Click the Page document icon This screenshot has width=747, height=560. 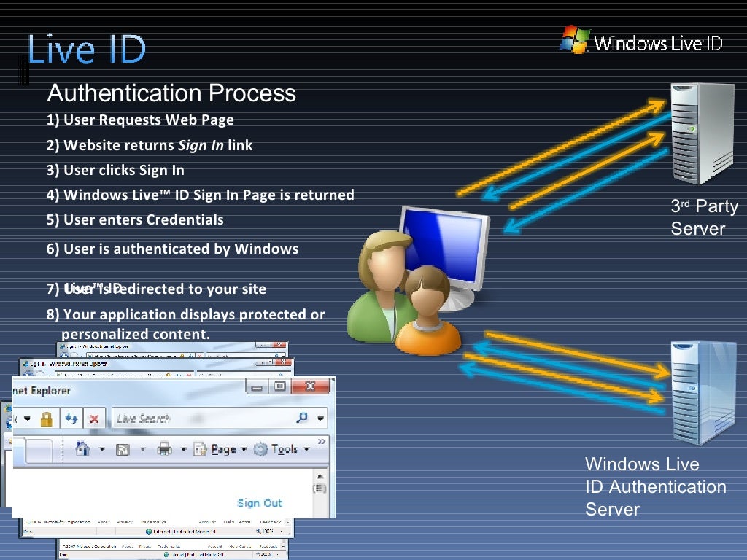201,449
